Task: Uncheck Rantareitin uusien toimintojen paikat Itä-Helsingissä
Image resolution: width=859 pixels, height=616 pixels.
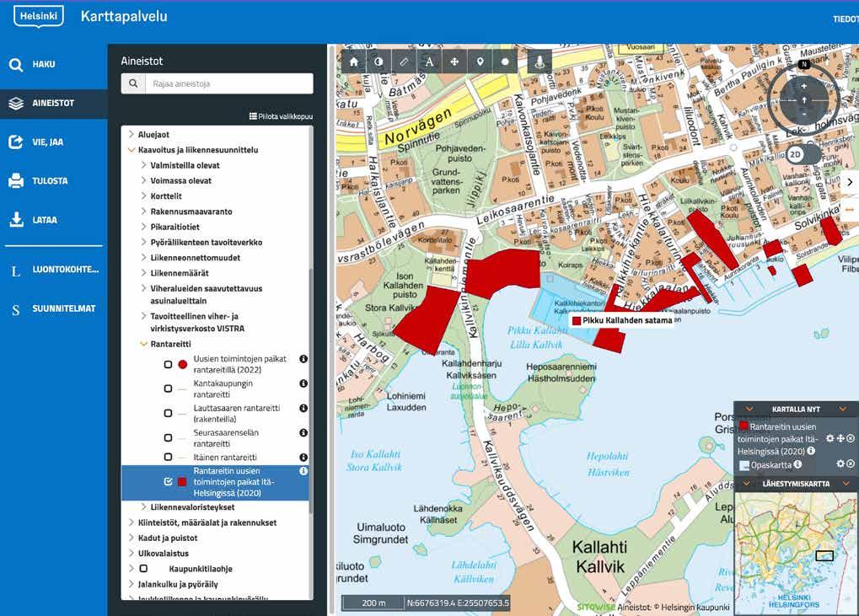Action: pos(169,482)
